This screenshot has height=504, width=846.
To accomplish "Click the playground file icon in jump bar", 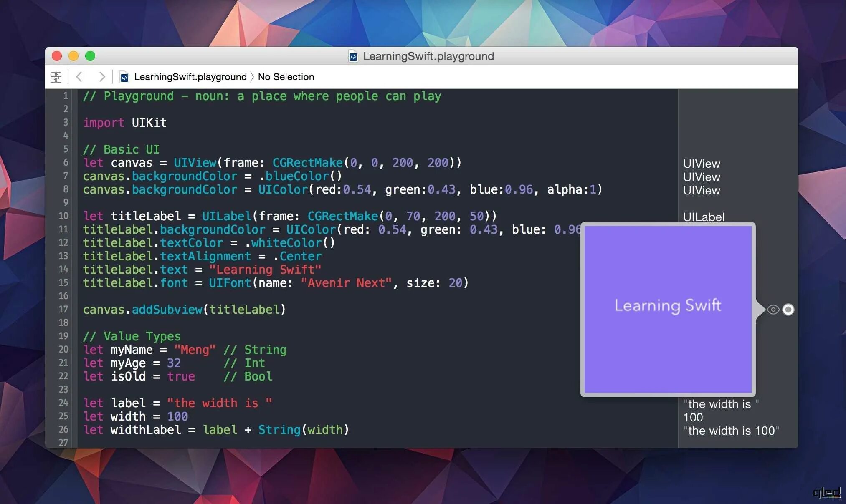I will (x=124, y=78).
